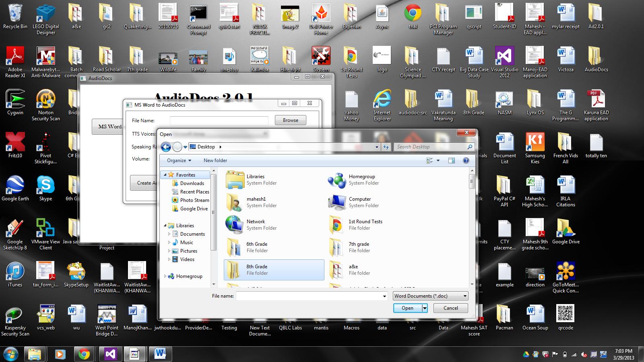Click Browse in MS Word to AudioDocs
This screenshot has height=362, width=644.
click(x=290, y=120)
